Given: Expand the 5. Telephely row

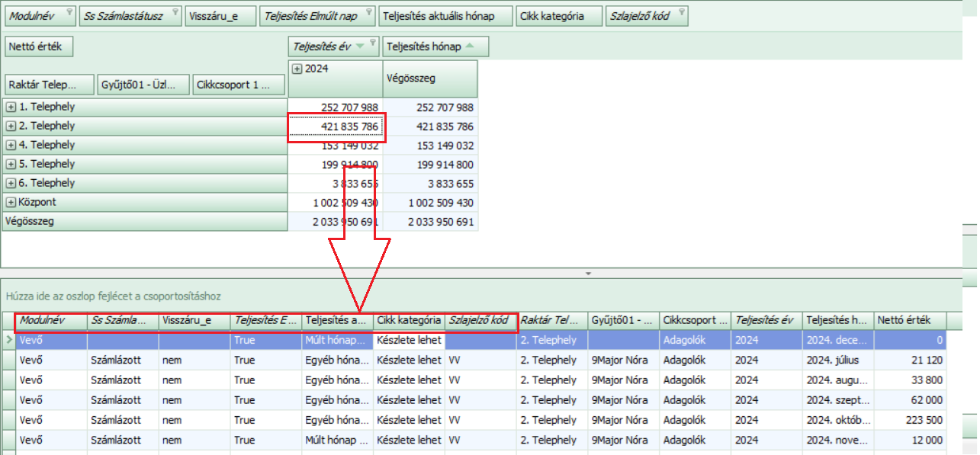Looking at the screenshot, I should tap(11, 165).
